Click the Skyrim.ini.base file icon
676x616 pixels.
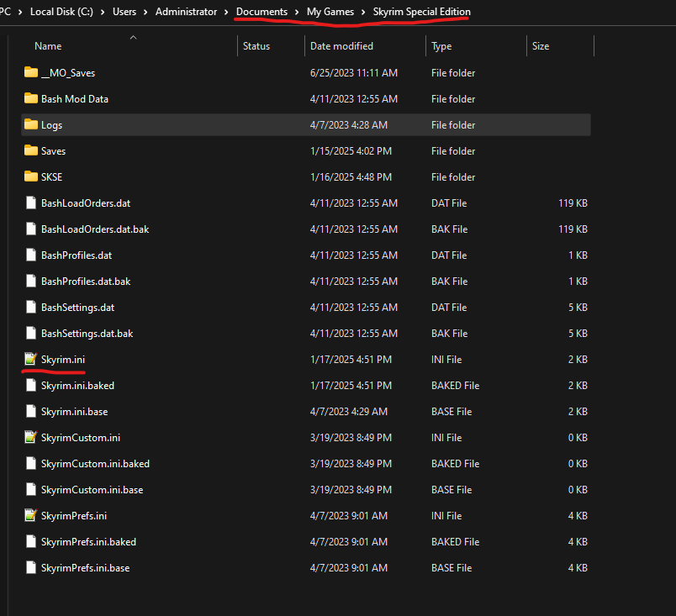pos(31,412)
